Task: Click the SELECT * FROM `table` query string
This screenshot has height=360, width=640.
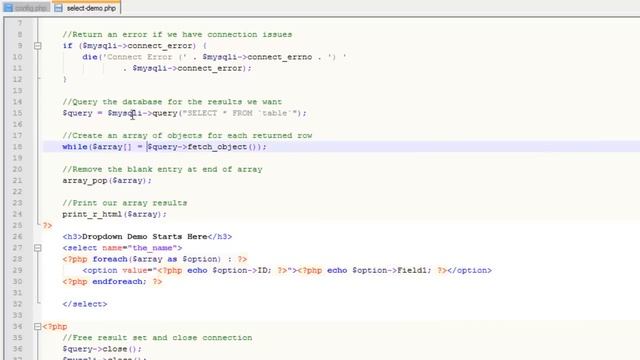Action: (x=240, y=113)
